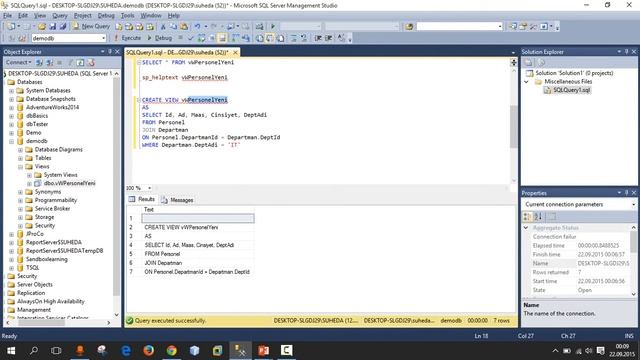The width and height of the screenshot is (640, 360).
Task: Click the Object Explorer horizontal scrollbar
Action: 41,323
